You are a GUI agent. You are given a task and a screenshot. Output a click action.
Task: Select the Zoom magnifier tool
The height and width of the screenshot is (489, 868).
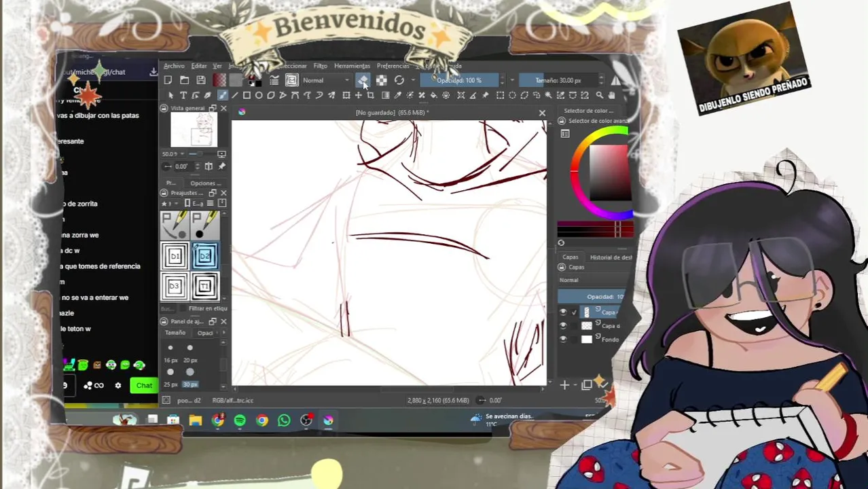click(x=599, y=95)
